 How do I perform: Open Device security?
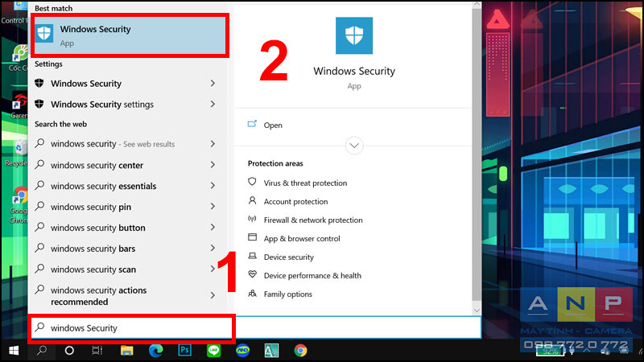289,257
